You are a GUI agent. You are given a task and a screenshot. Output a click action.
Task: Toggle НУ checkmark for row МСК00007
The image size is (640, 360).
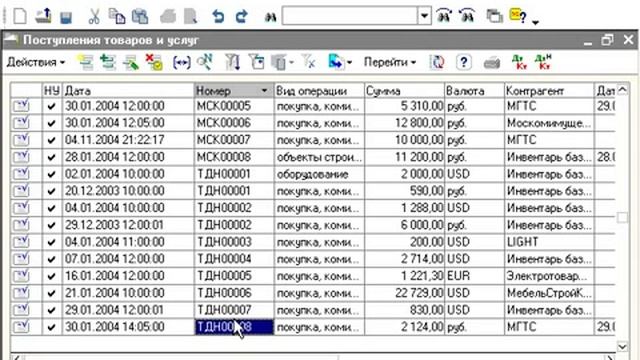51,140
